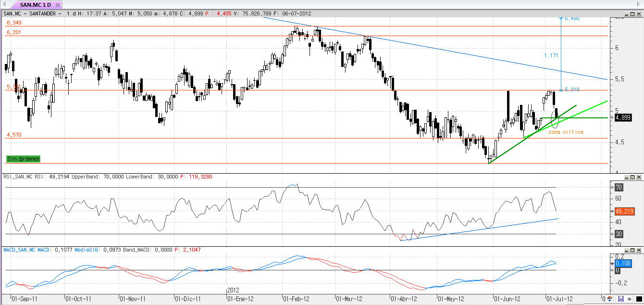Click the 01-Ene-12 date on the time axis
Viewport: 644px width, 305px height.
(240, 299)
